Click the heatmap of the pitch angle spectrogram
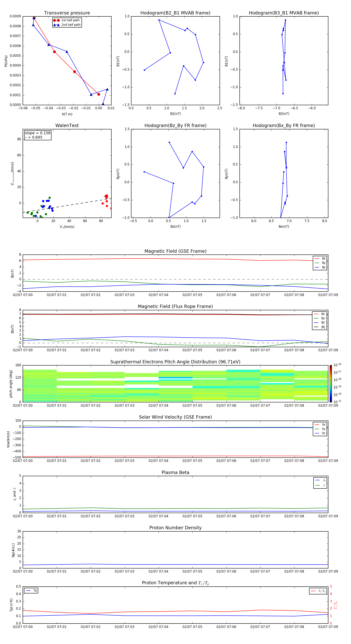351x644 pixels. pos(175,383)
